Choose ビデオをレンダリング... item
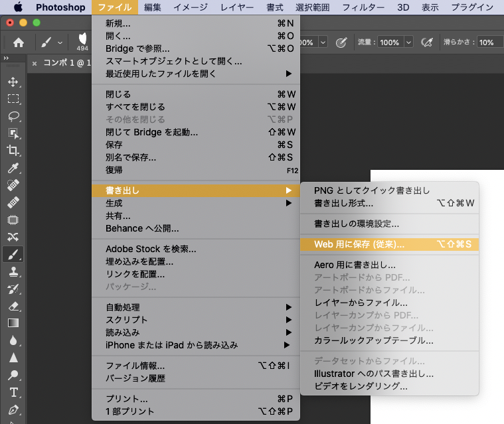Screen dimensions: 504x424 tap(390, 386)
